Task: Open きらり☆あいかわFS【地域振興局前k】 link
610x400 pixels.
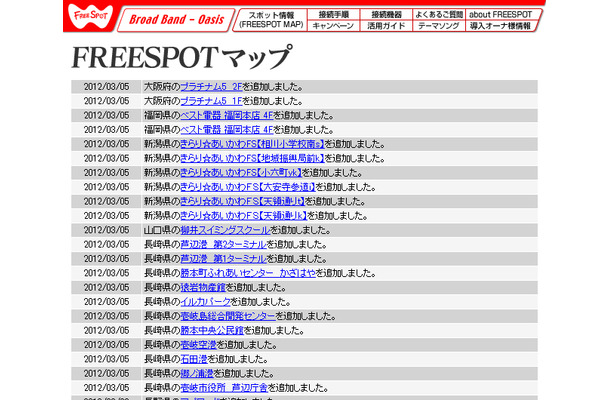Action: coord(252,158)
